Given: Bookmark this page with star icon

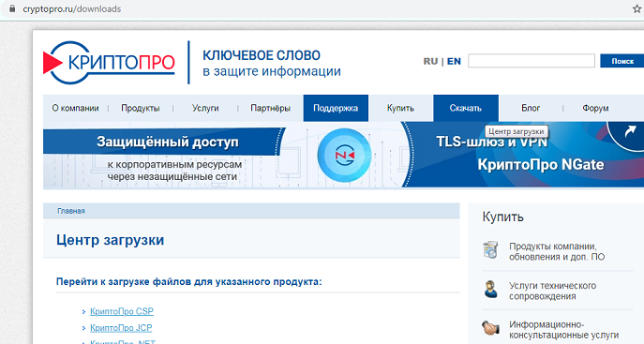Looking at the screenshot, I should 637,9.
